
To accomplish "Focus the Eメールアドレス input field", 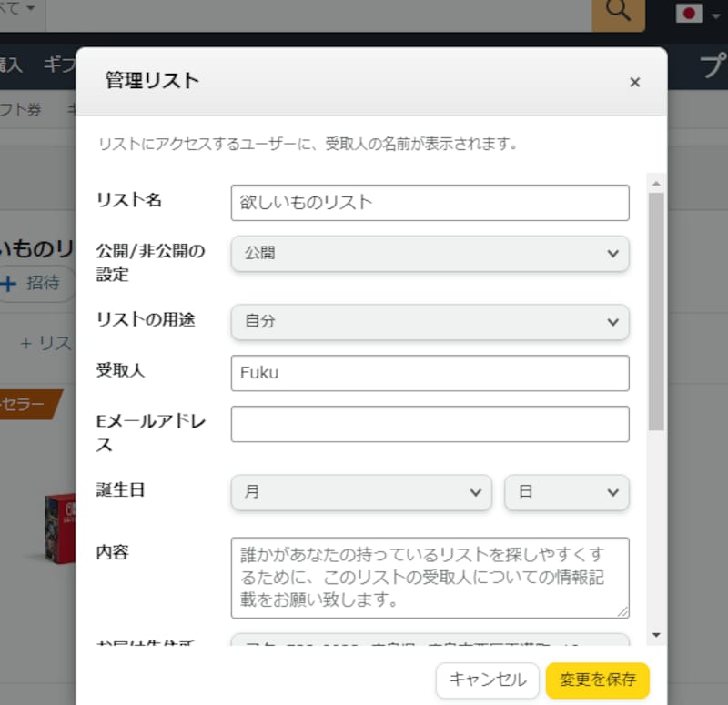I will [430, 424].
